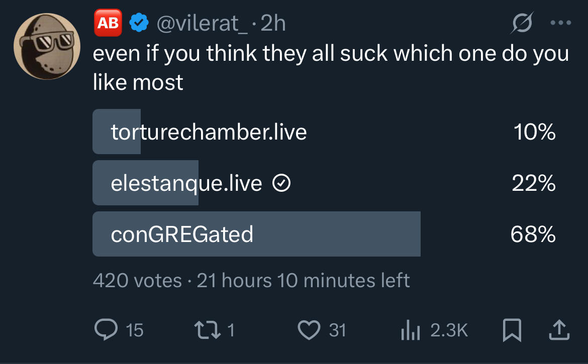Click the 2h timestamp link
The image size is (588, 364).
point(273,23)
